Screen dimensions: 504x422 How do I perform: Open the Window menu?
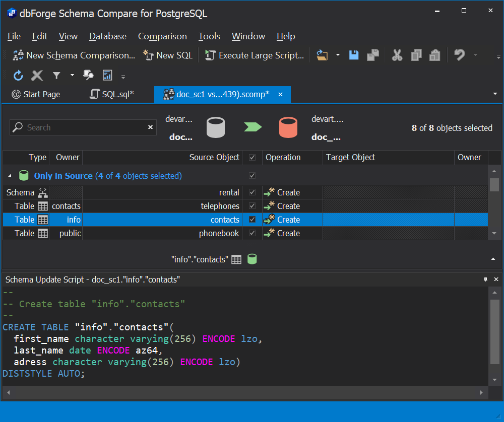coord(248,36)
